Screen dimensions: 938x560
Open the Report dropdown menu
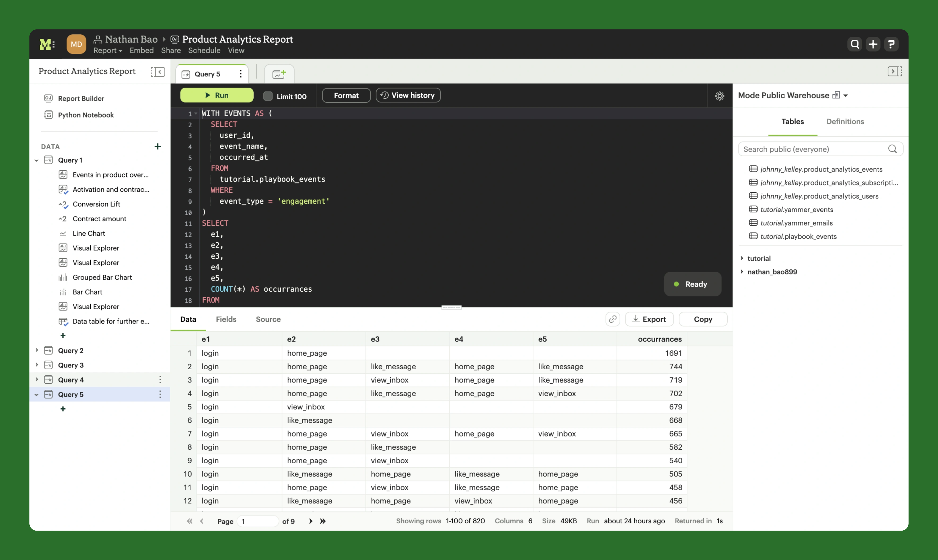[108, 51]
